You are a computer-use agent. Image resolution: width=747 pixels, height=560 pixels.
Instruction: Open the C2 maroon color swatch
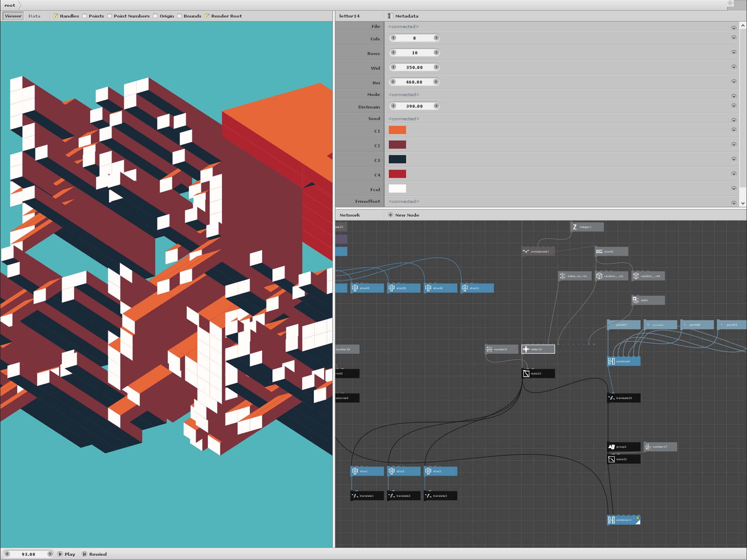[x=397, y=145]
